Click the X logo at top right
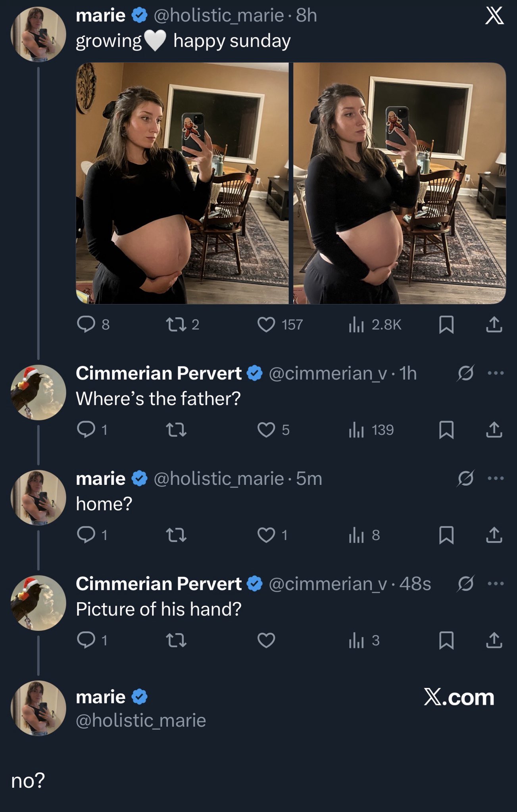This screenshot has height=812, width=517. pos(494,17)
